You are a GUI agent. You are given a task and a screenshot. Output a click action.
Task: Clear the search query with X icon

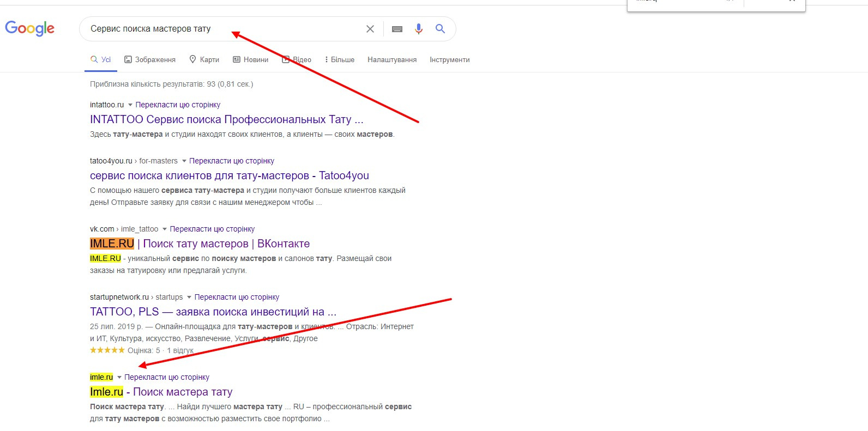(x=370, y=29)
